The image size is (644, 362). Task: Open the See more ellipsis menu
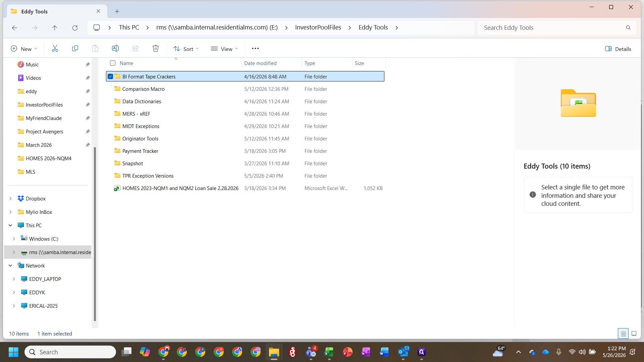pyautogui.click(x=255, y=49)
